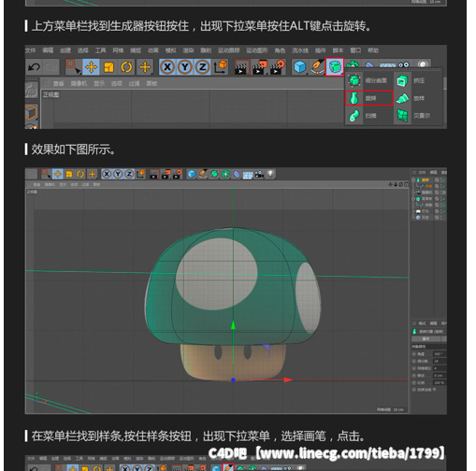Toggle X axis lock in the generator-menu screenshot

167,67
